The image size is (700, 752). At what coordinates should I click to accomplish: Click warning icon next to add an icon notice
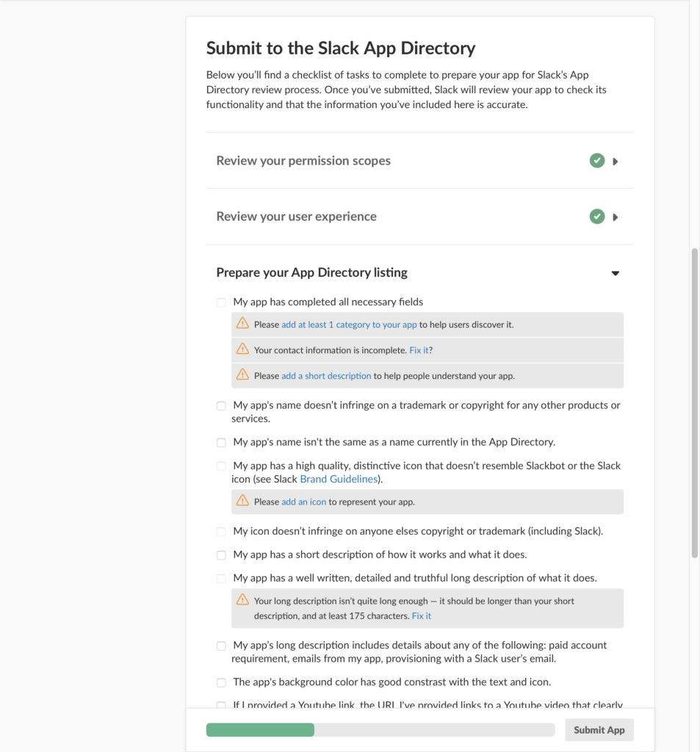pos(243,501)
